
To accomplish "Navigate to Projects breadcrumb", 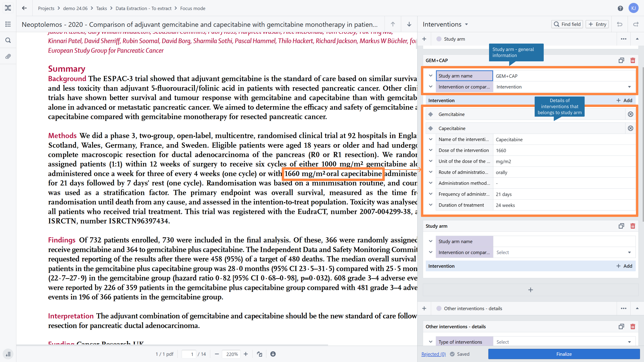I will tap(46, 8).
